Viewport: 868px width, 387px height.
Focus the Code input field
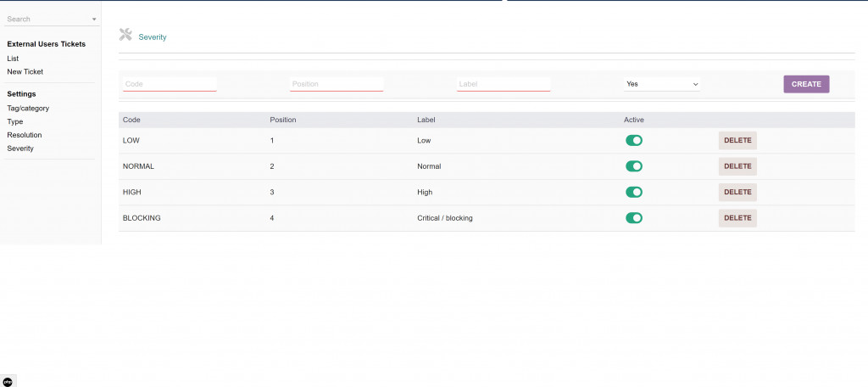coord(170,84)
